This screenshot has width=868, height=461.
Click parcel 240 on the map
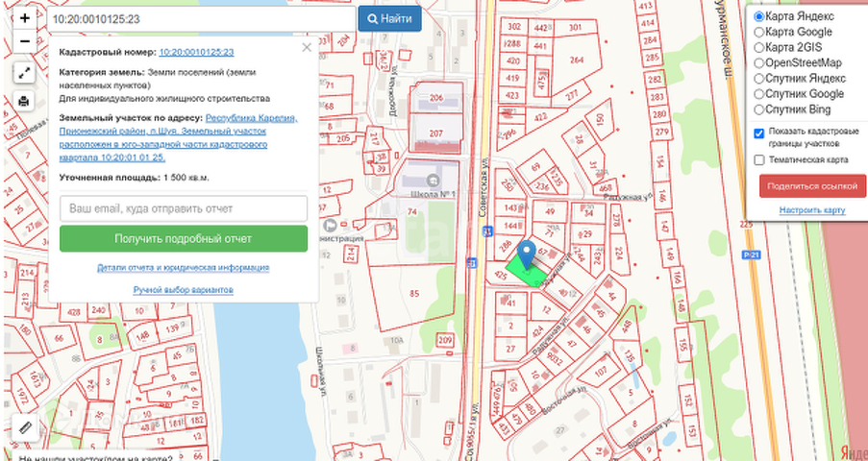99,310
